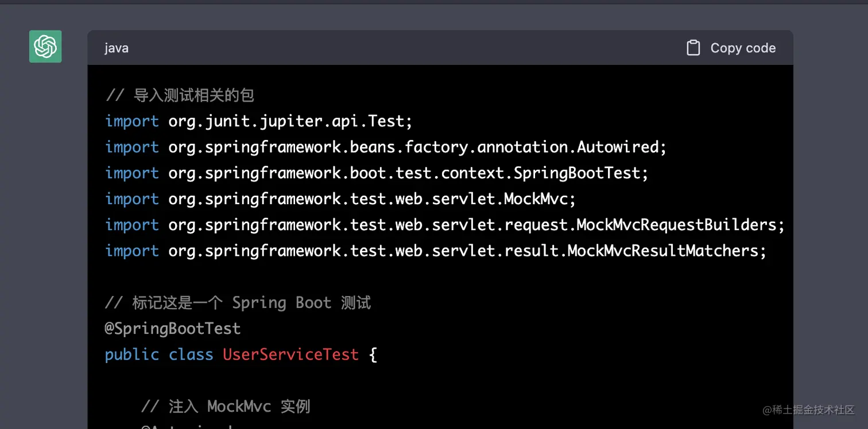Click the MockMvc injection comment line
This screenshot has width=868, height=429.
(x=226, y=406)
